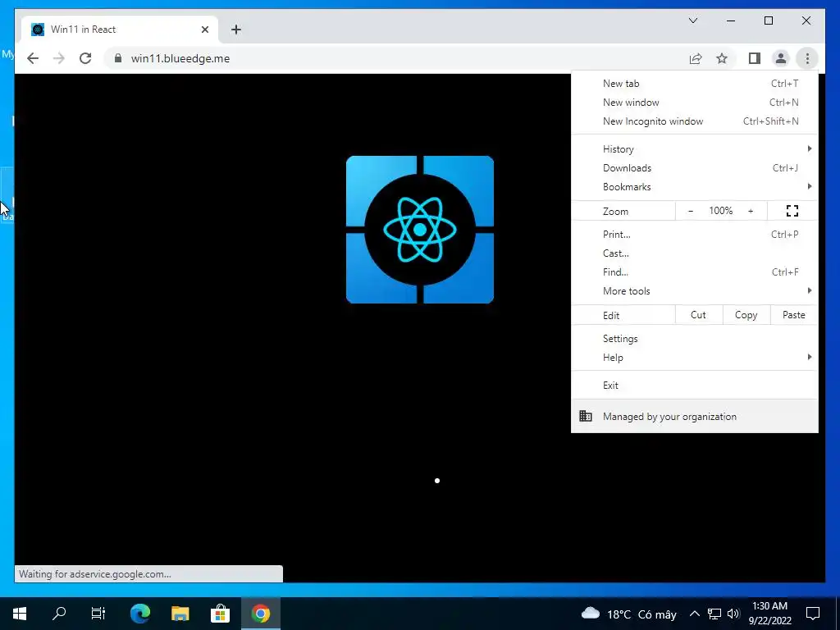This screenshot has height=630, width=840.
Task: Click the Chrome taskbar icon
Action: pyautogui.click(x=260, y=614)
